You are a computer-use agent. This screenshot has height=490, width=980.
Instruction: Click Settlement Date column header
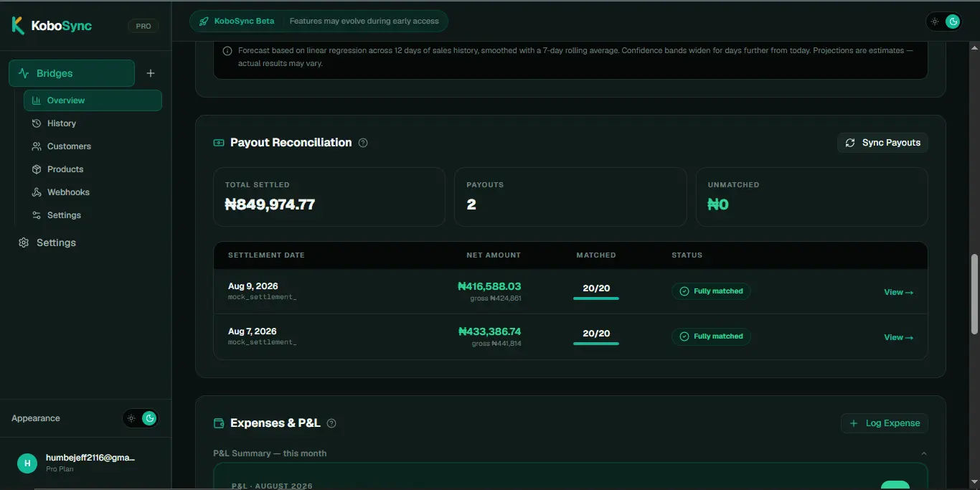[266, 255]
